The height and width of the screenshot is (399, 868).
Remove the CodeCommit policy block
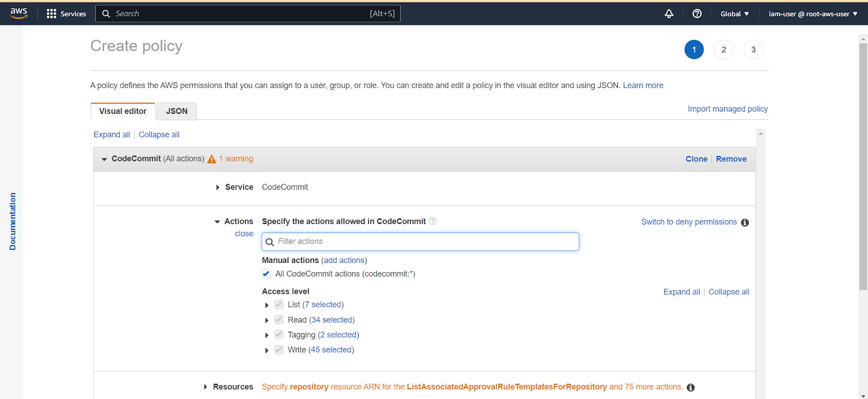(731, 159)
